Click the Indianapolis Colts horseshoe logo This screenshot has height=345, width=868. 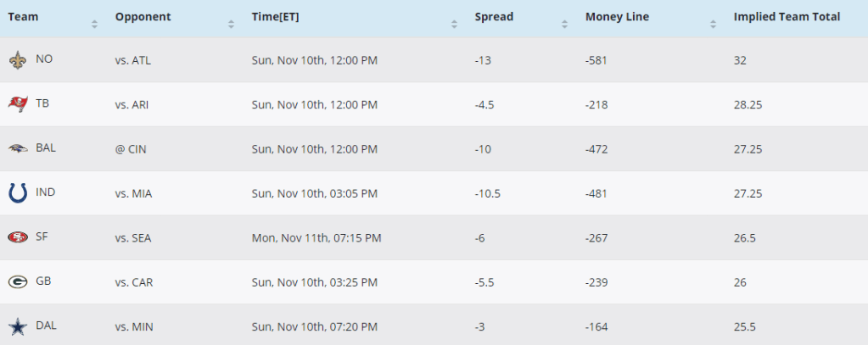(17, 193)
